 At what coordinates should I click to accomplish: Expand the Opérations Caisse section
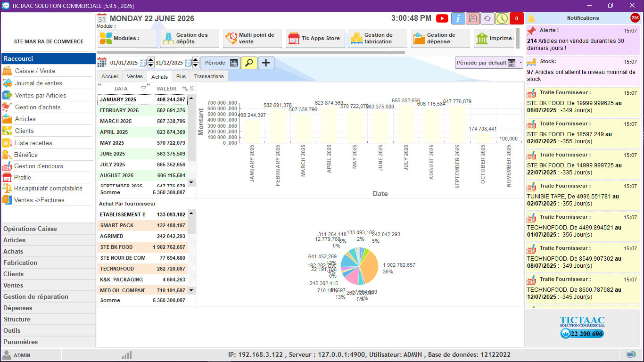coord(49,229)
